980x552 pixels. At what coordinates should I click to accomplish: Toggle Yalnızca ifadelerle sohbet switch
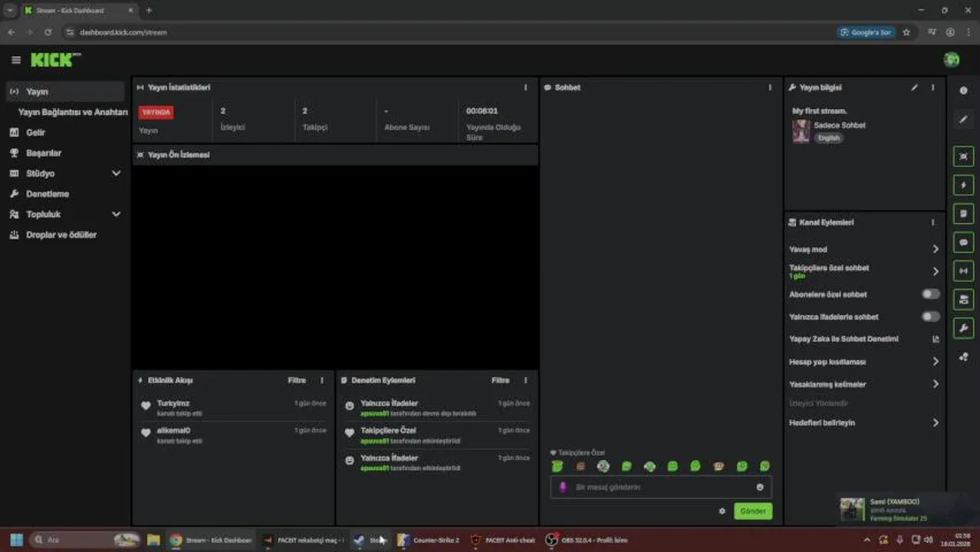point(930,317)
